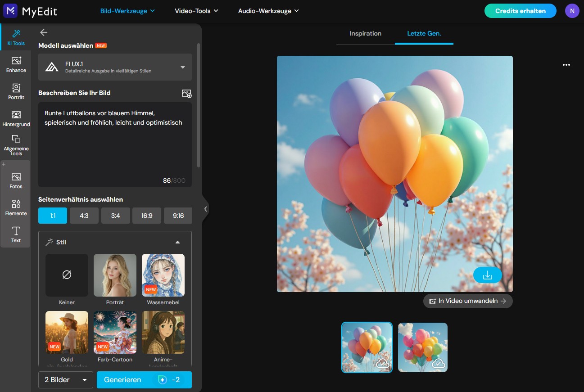Click the MyEdit logo
The image size is (584, 392).
pyautogui.click(x=30, y=11)
